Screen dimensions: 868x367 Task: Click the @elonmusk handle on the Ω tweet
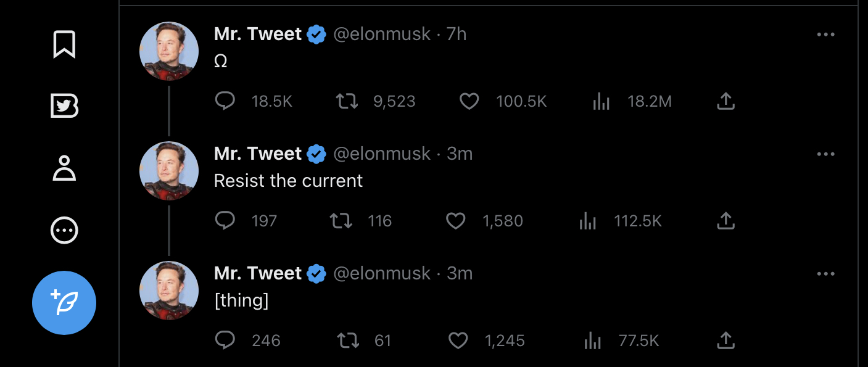pos(382,34)
